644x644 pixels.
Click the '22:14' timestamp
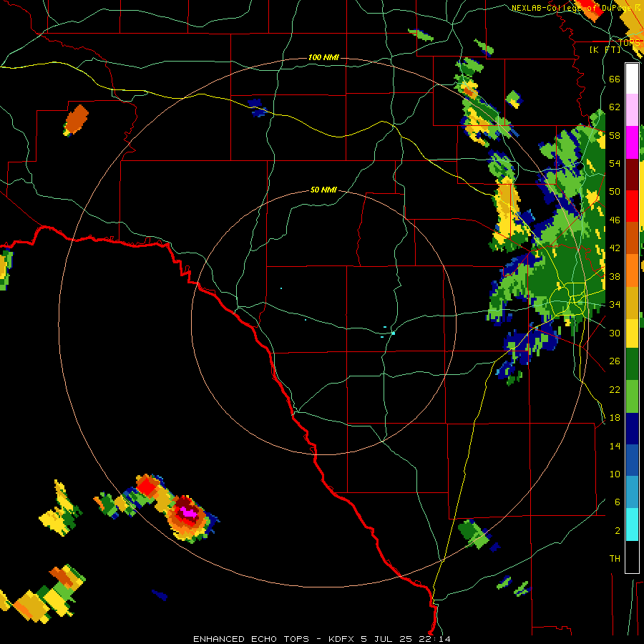click(x=435, y=639)
